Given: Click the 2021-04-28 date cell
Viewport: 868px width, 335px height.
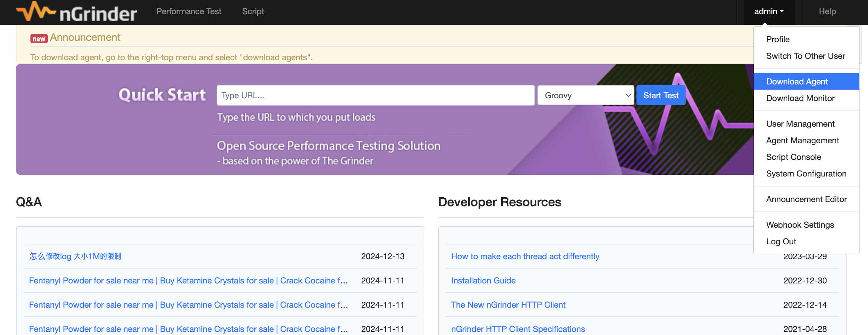Looking at the screenshot, I should point(805,329).
